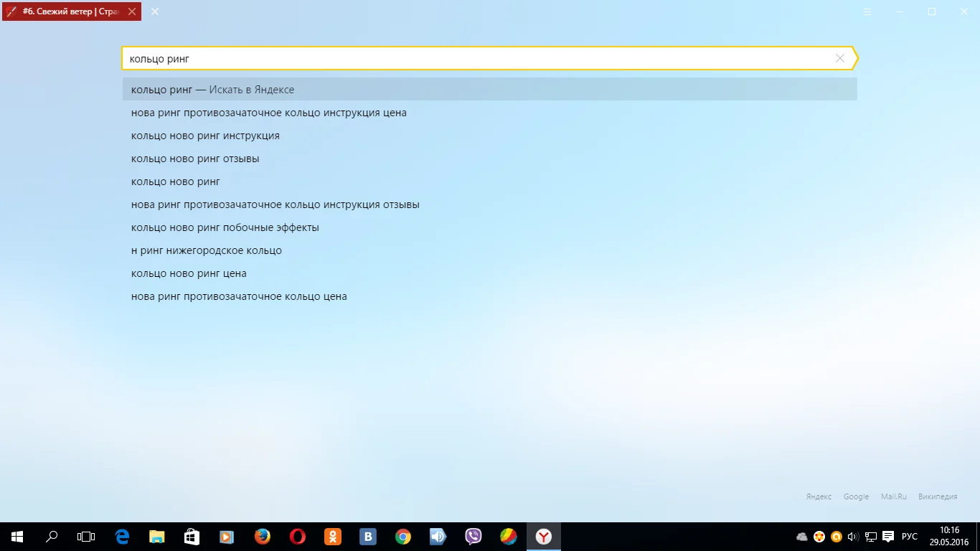Search with Mail.Ru link
The height and width of the screenshot is (551, 980).
(894, 496)
